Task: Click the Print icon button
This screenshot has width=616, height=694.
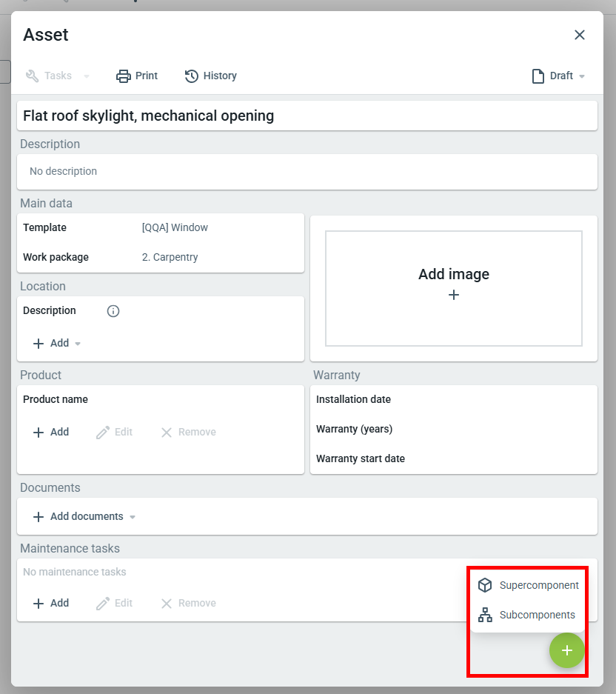Action: (x=124, y=76)
